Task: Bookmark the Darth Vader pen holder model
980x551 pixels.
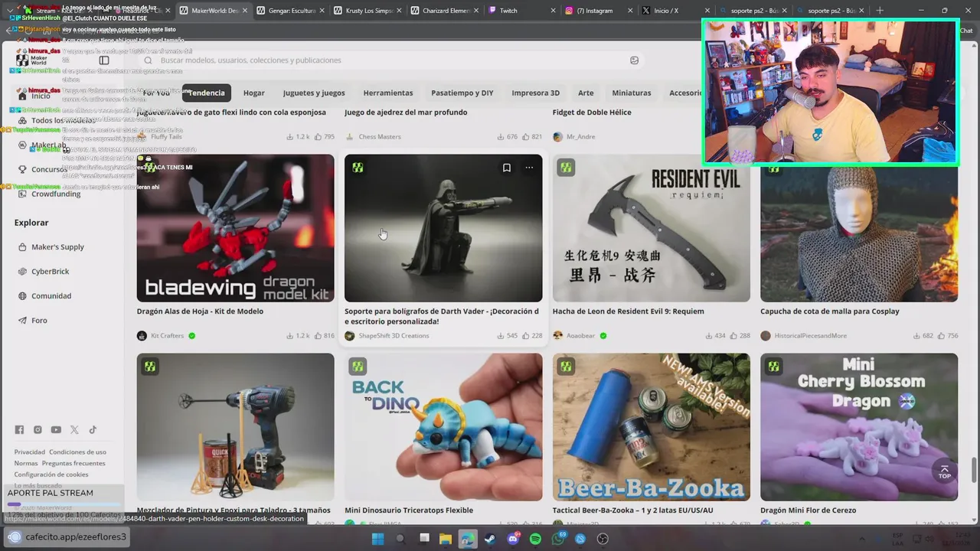Action: click(506, 168)
